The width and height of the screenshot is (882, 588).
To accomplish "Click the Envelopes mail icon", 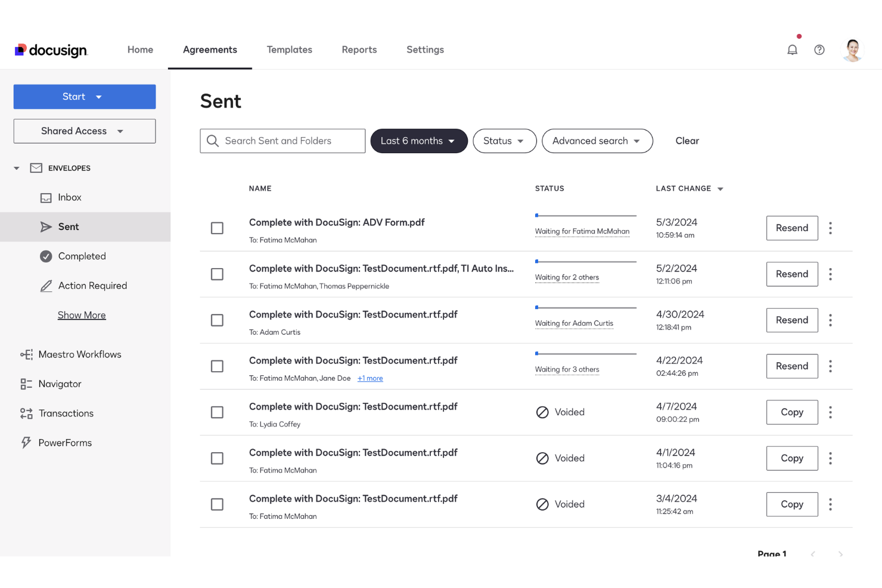I will pos(36,168).
